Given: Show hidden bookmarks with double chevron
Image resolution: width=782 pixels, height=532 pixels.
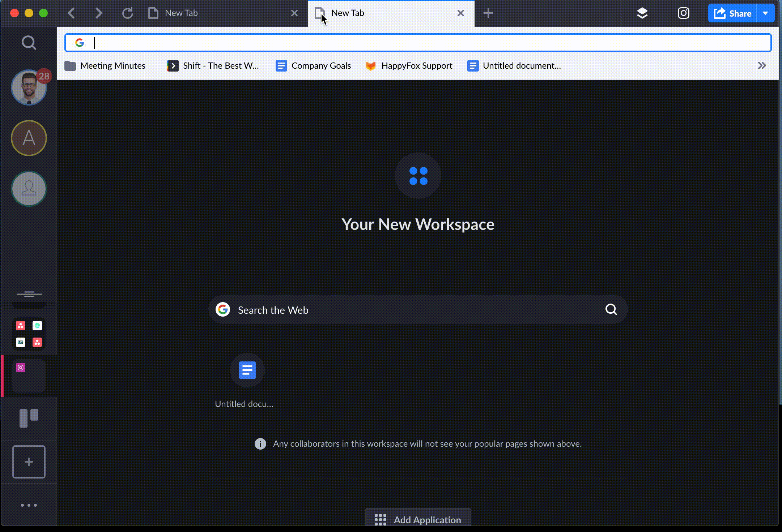Looking at the screenshot, I should click(x=762, y=65).
